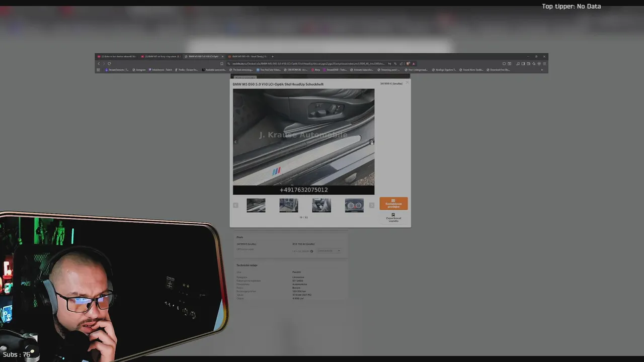Click the park vehicle bookmark button
The image size is (644, 362).
(393, 217)
